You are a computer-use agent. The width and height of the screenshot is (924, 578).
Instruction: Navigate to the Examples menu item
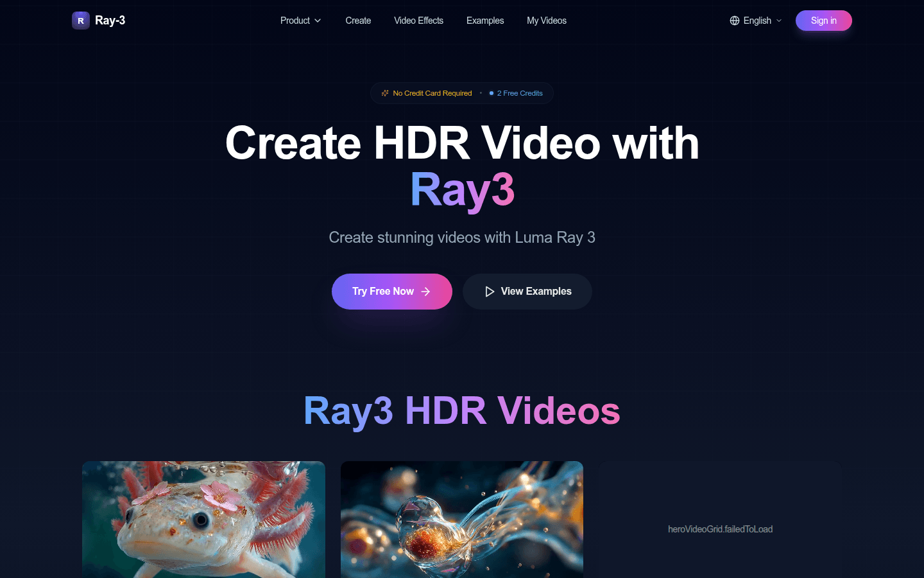(x=485, y=21)
